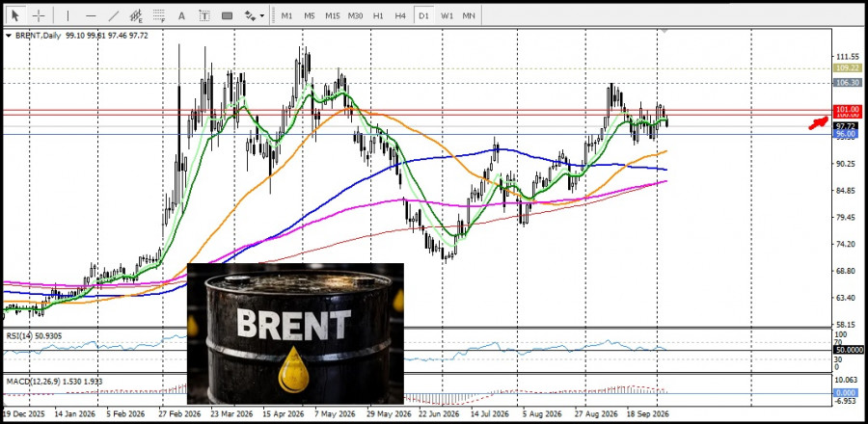Click the RSI 50.0000 level label

coord(847,350)
